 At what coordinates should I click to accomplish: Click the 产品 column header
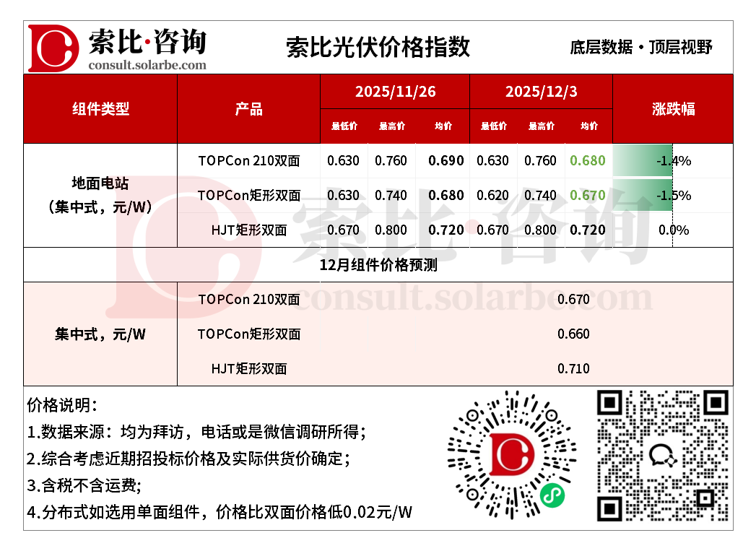(x=248, y=109)
